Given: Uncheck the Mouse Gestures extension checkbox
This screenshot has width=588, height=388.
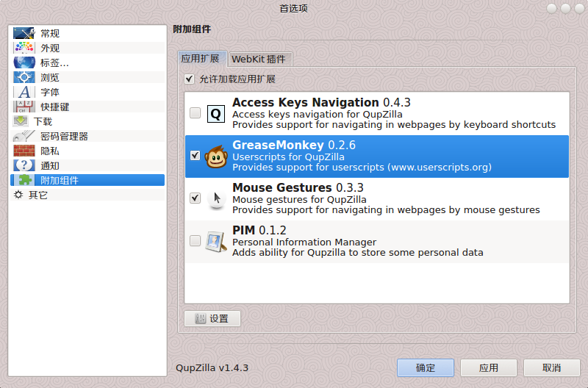Looking at the screenshot, I should [195, 198].
